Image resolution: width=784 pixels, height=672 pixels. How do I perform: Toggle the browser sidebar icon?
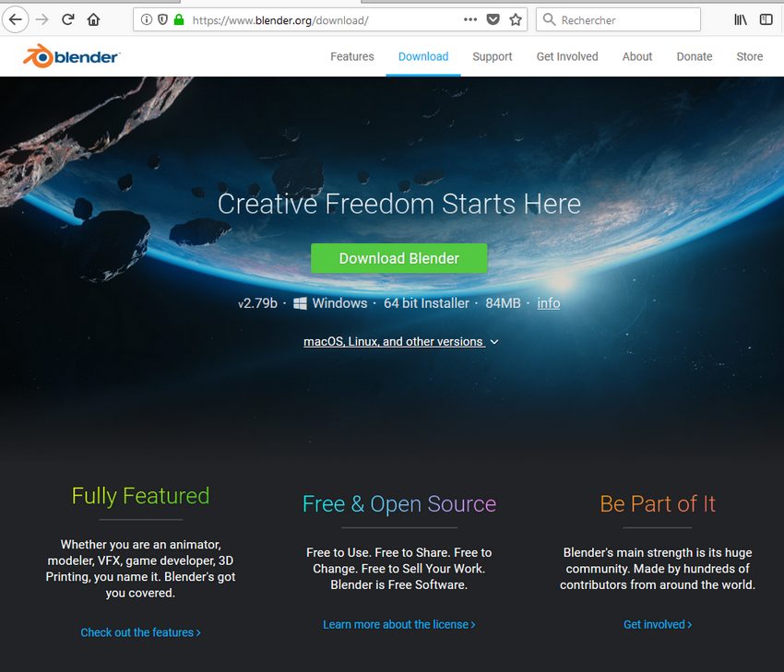(x=766, y=20)
